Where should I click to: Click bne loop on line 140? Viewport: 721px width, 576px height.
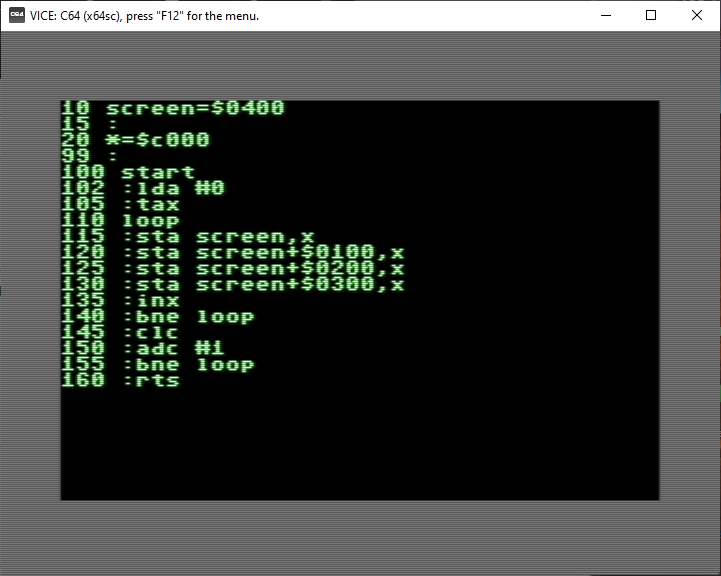[188, 316]
